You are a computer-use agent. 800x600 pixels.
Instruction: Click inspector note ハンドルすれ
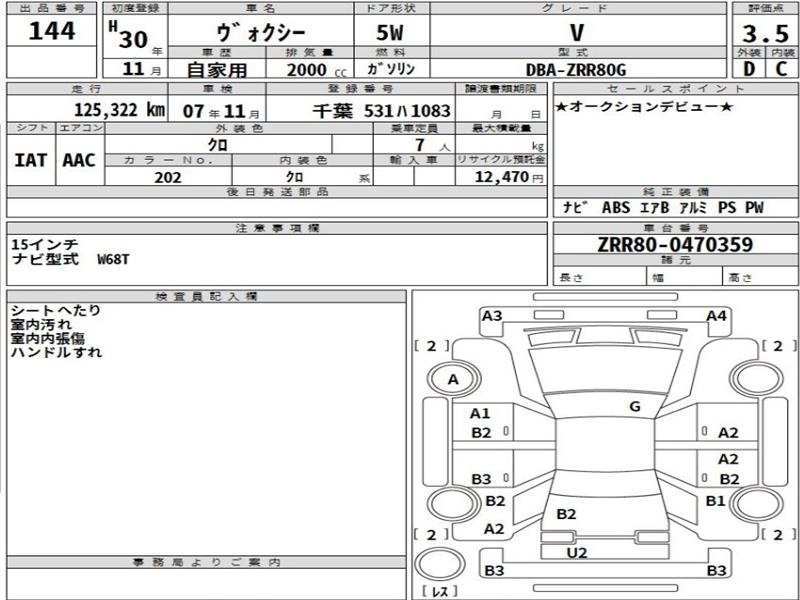pos(56,352)
